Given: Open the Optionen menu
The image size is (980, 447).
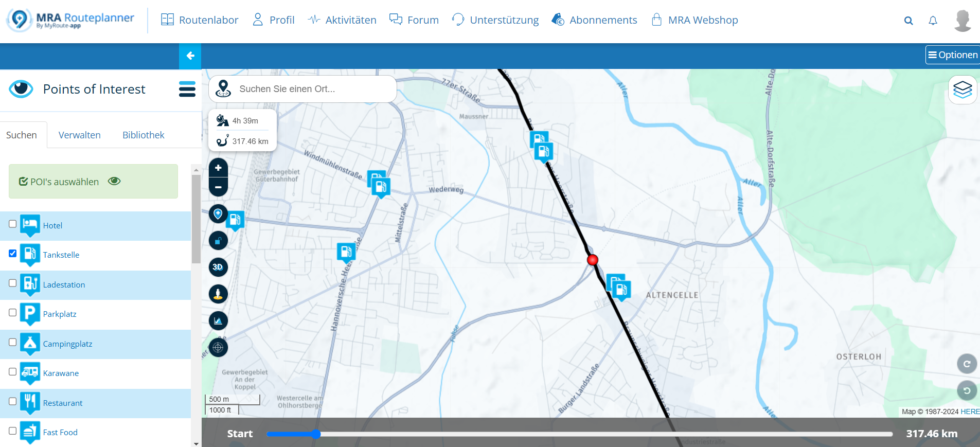Looking at the screenshot, I should tap(952, 55).
